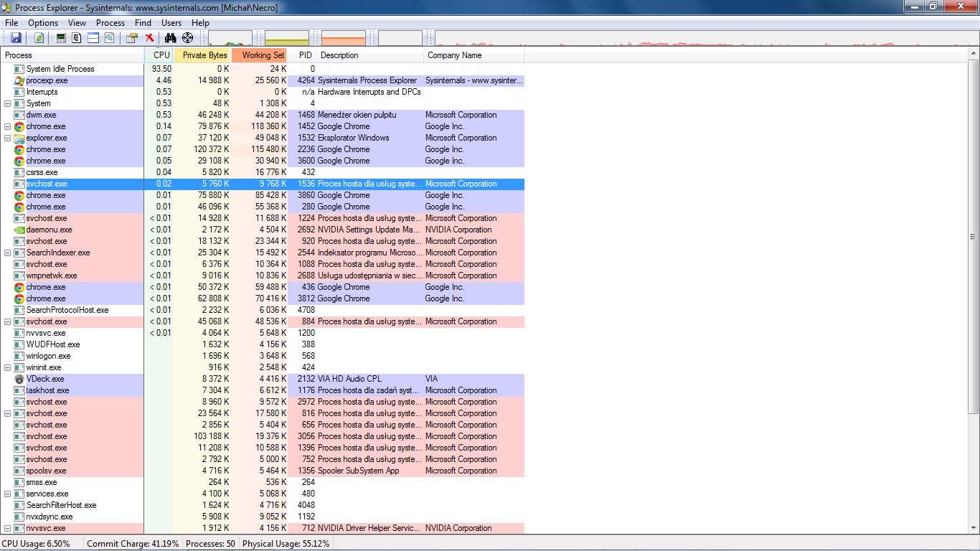Image resolution: width=980 pixels, height=551 pixels.
Task: Click the procexp.exe process icon
Action: pyautogui.click(x=19, y=80)
